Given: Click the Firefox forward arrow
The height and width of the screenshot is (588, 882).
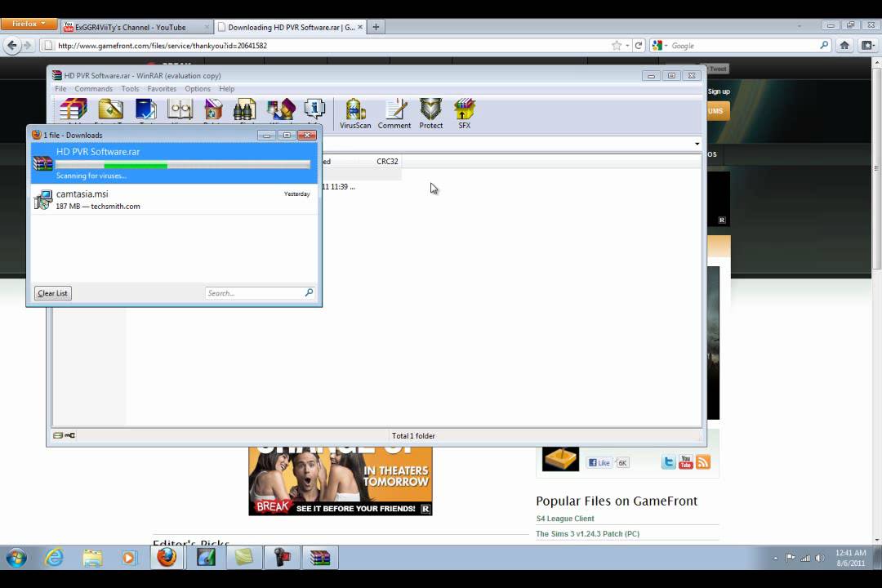Looking at the screenshot, I should pos(27,46).
